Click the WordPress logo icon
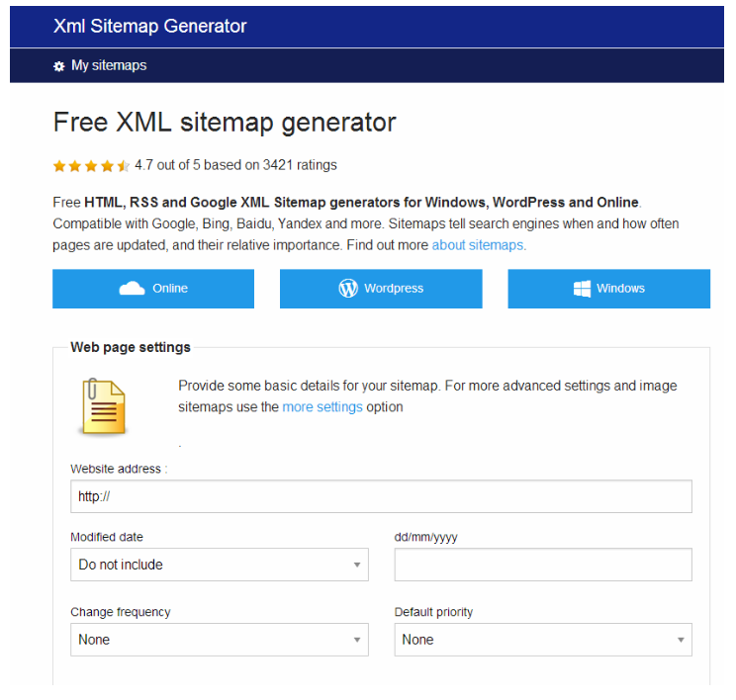 coord(348,288)
